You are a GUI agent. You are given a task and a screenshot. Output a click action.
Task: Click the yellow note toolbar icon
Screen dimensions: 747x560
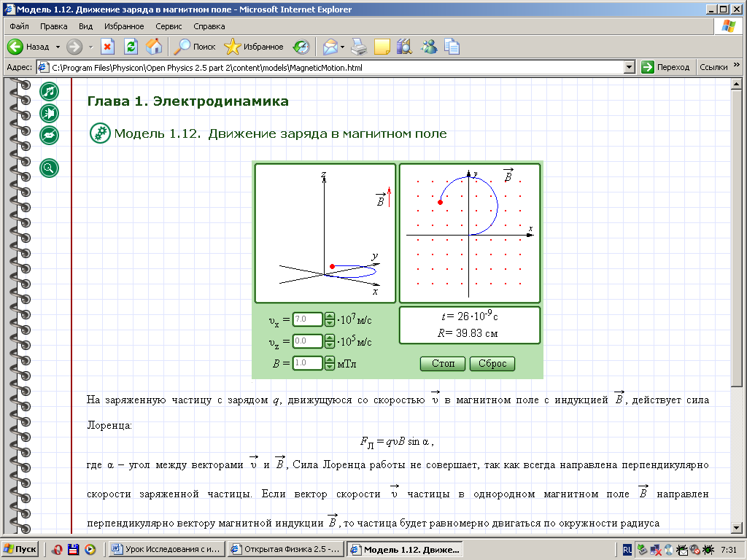tap(382, 47)
